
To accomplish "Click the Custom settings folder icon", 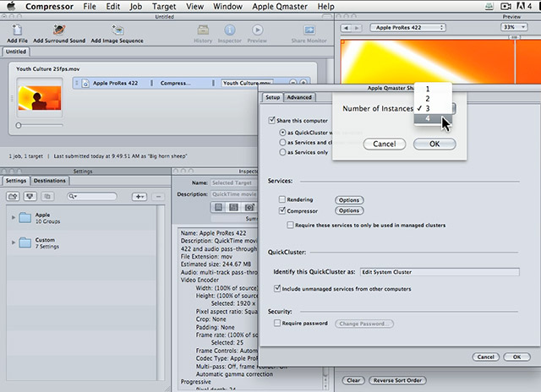I will click(x=25, y=242).
